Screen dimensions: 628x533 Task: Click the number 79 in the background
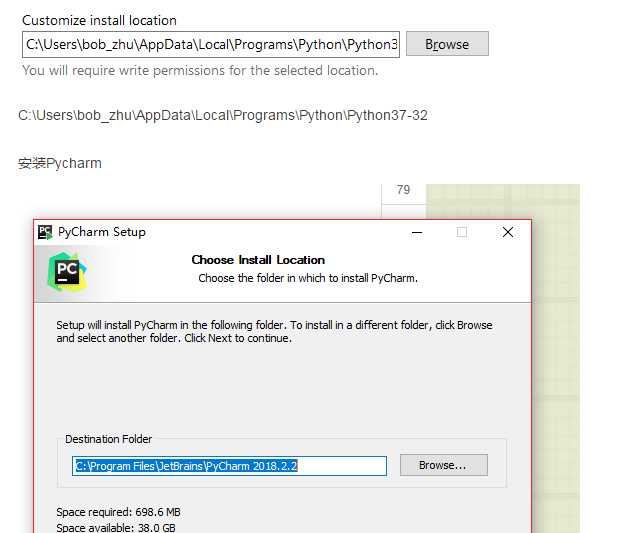coord(403,190)
